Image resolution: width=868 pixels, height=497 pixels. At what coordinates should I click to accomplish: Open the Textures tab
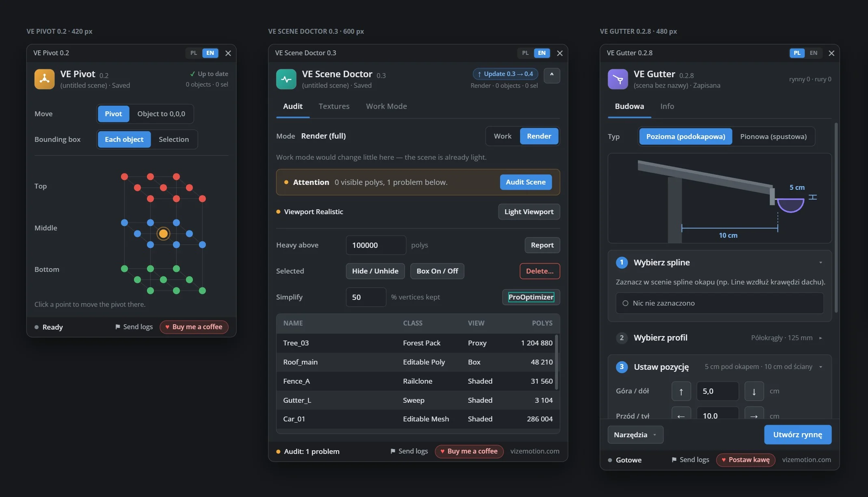(334, 106)
